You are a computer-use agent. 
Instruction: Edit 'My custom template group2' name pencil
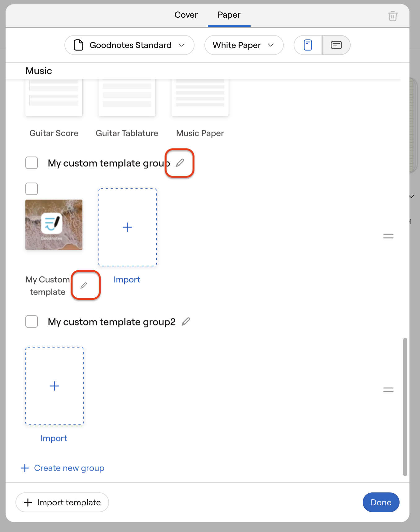pyautogui.click(x=186, y=322)
